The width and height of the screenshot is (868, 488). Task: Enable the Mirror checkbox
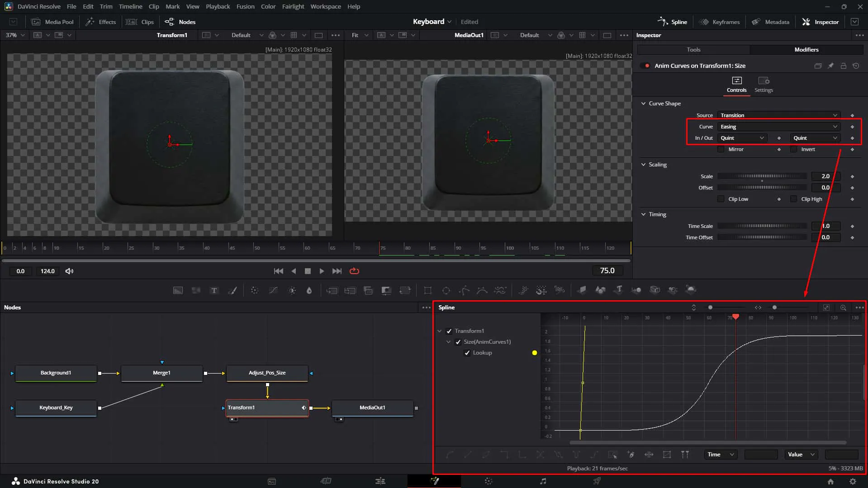coord(721,149)
